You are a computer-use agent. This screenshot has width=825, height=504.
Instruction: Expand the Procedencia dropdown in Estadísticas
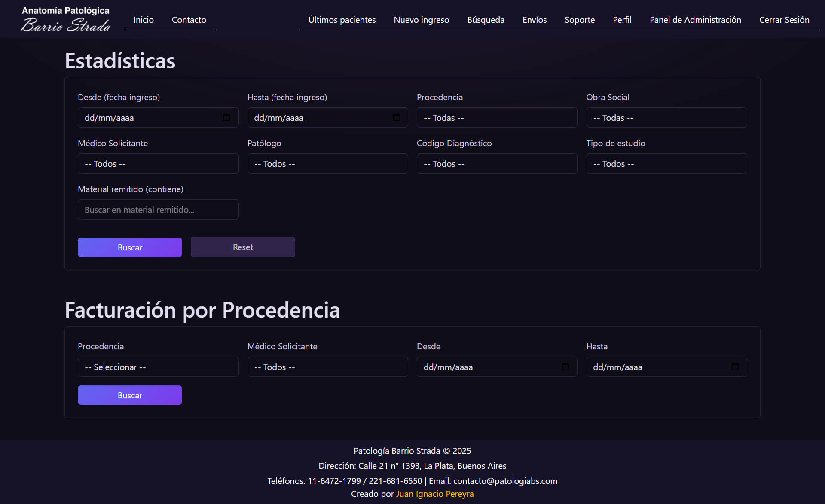point(497,118)
